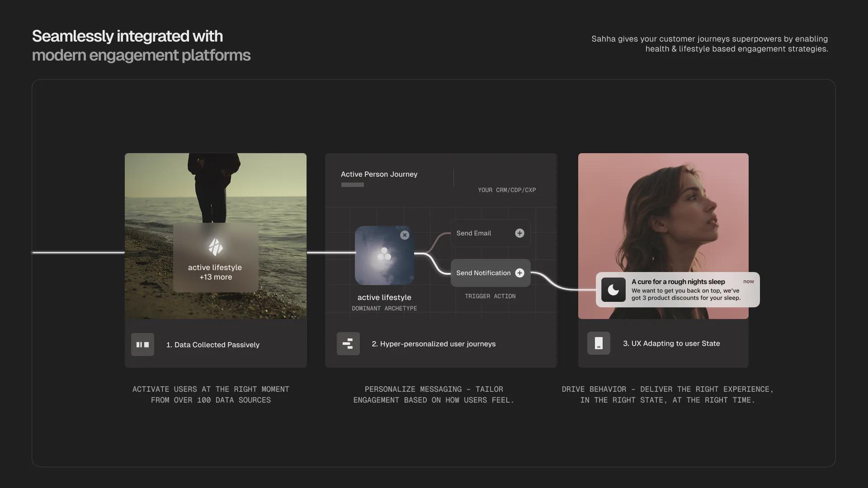Click the journey flow icon beside Hyper-personalized
868x488 pixels.
point(348,344)
